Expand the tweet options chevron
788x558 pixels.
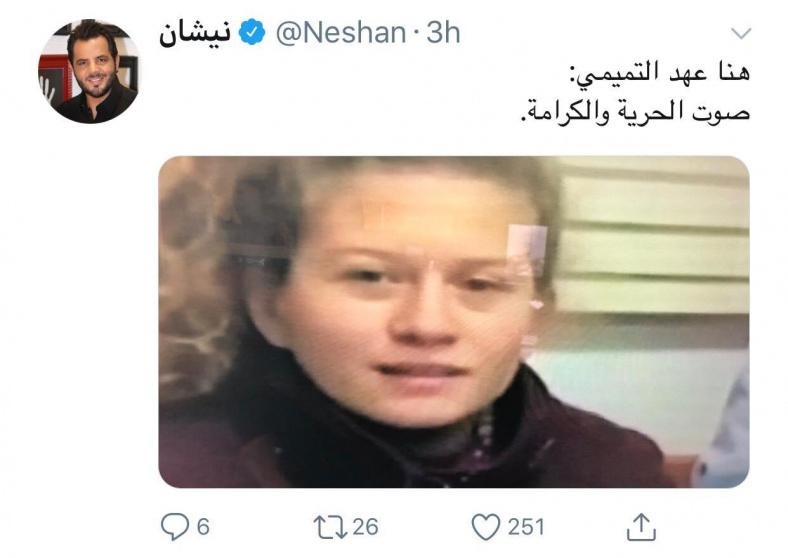click(741, 34)
